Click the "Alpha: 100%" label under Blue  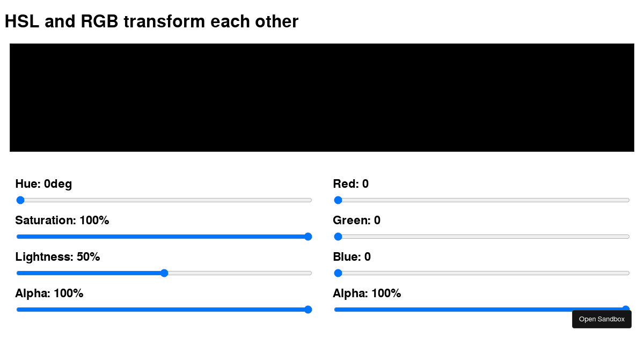point(367,293)
